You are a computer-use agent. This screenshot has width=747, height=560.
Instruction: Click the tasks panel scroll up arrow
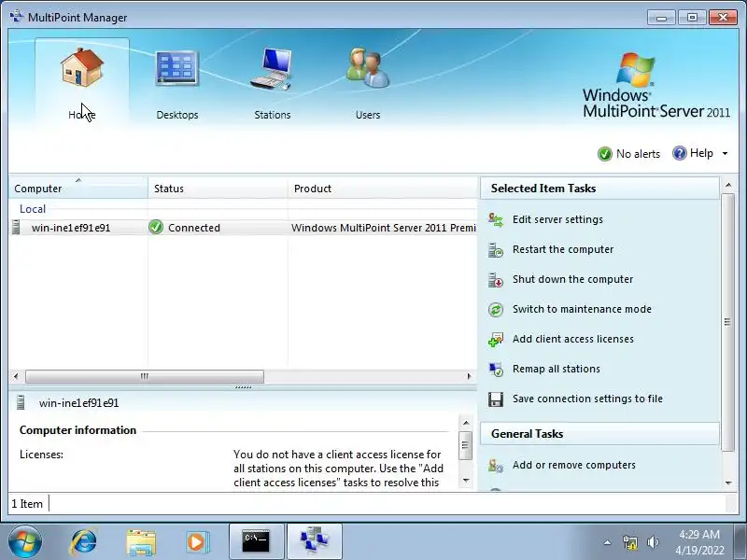pos(728,184)
